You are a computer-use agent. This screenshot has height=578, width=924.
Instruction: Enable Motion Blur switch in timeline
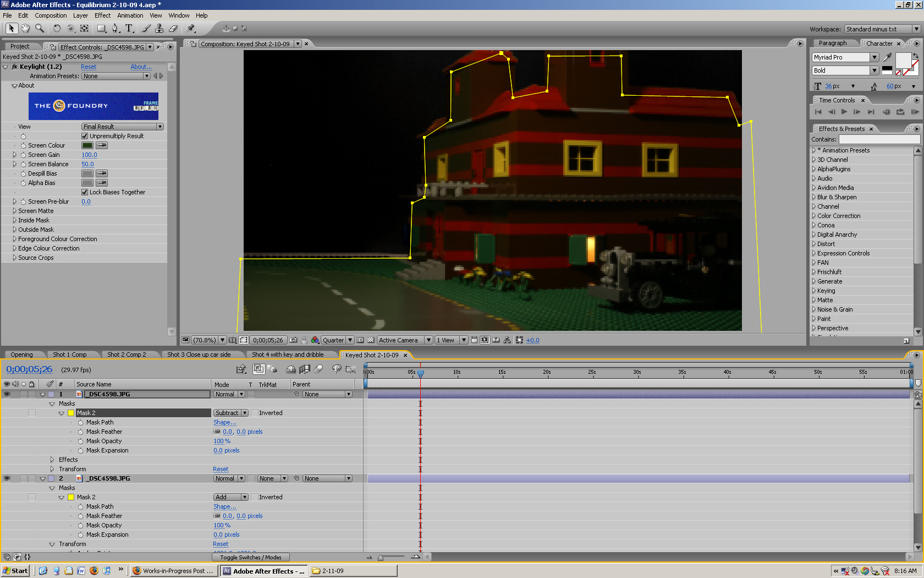(318, 369)
